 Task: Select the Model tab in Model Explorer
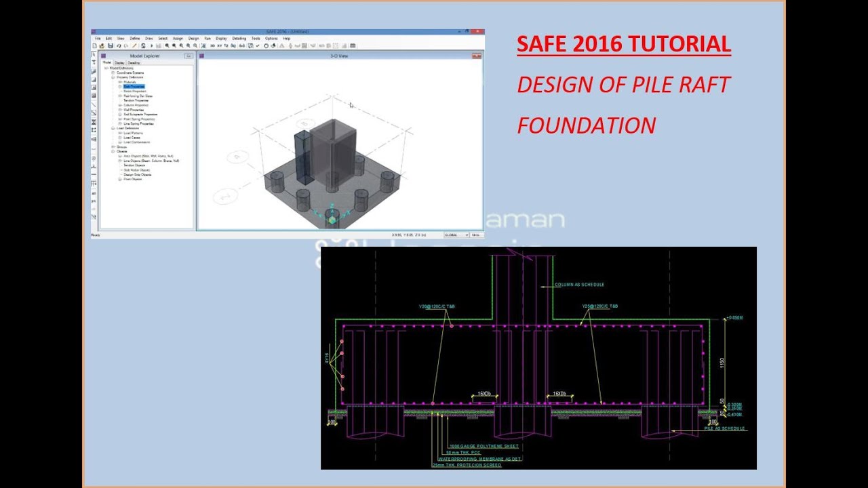click(x=107, y=63)
